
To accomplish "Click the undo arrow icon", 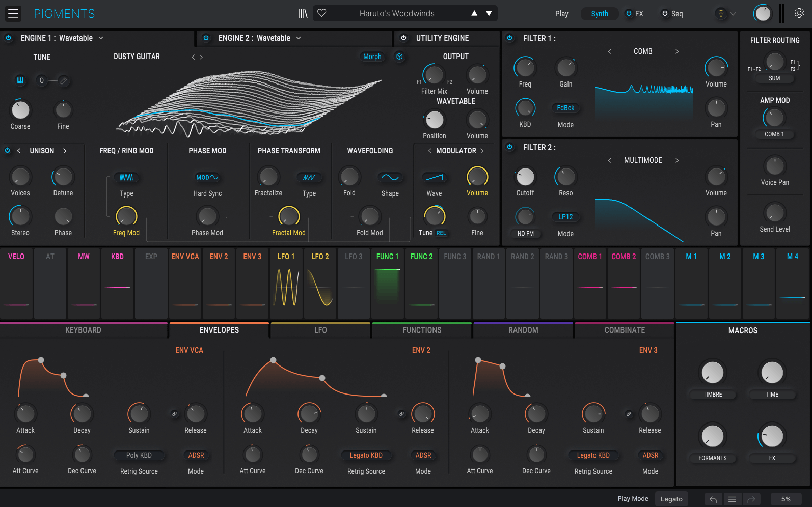I will pos(713,499).
